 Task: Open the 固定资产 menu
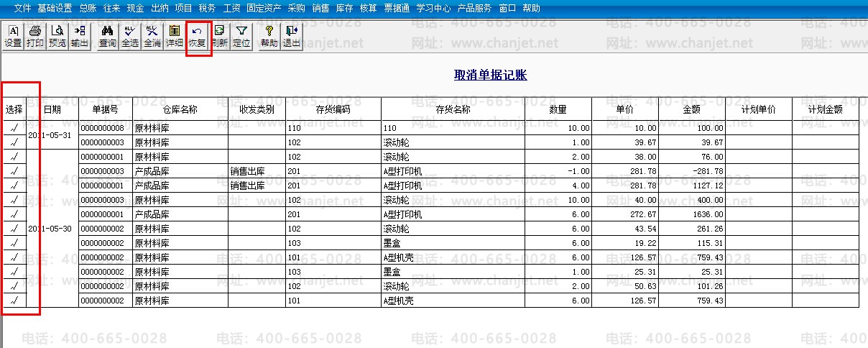pos(264,9)
